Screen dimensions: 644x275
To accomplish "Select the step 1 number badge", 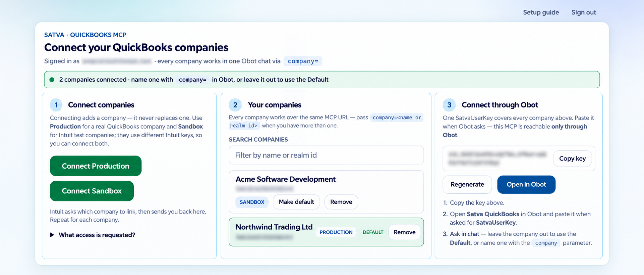I will click(56, 105).
